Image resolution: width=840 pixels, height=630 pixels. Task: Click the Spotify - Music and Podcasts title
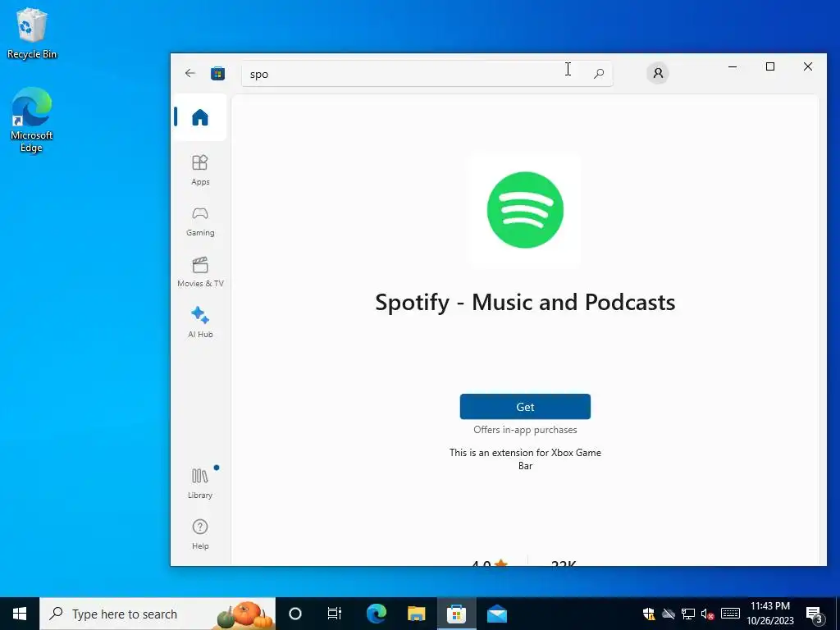[x=525, y=302]
